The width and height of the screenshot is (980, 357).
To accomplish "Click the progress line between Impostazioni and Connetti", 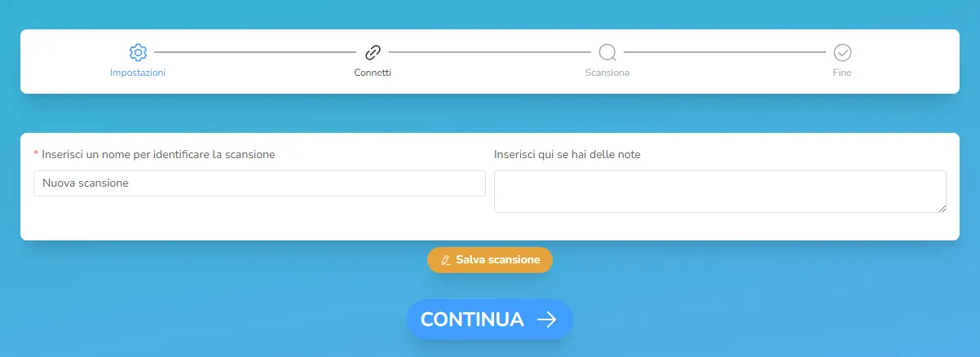I will [x=255, y=53].
